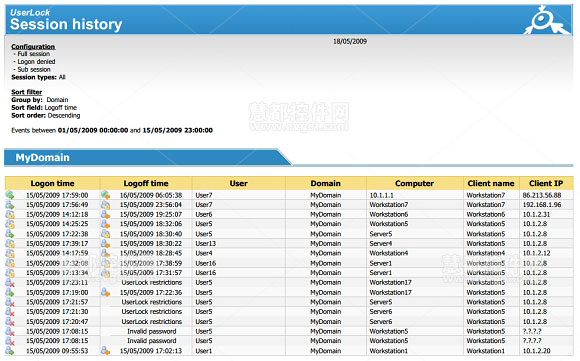Click denied icon for first Invalid password row
This screenshot has width=580, height=361.
[x=10, y=331]
